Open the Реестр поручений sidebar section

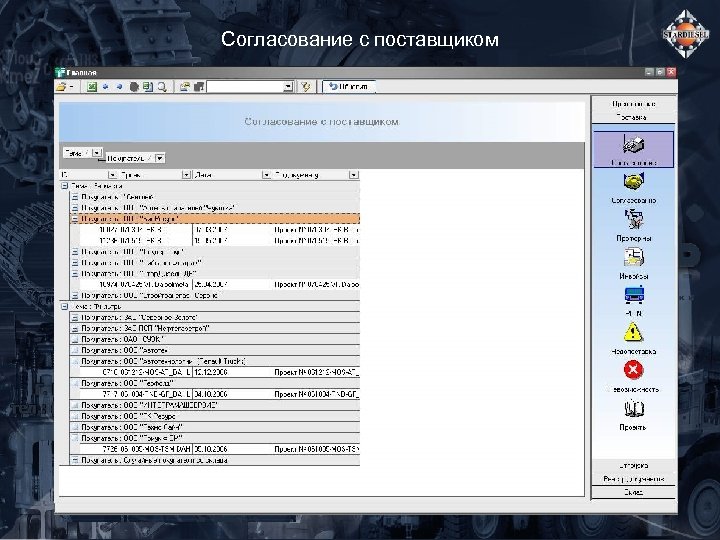tap(634, 479)
